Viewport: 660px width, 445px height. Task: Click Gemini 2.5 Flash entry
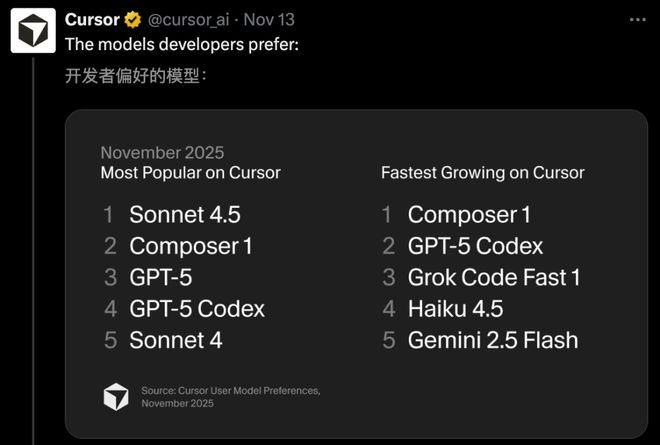[492, 340]
